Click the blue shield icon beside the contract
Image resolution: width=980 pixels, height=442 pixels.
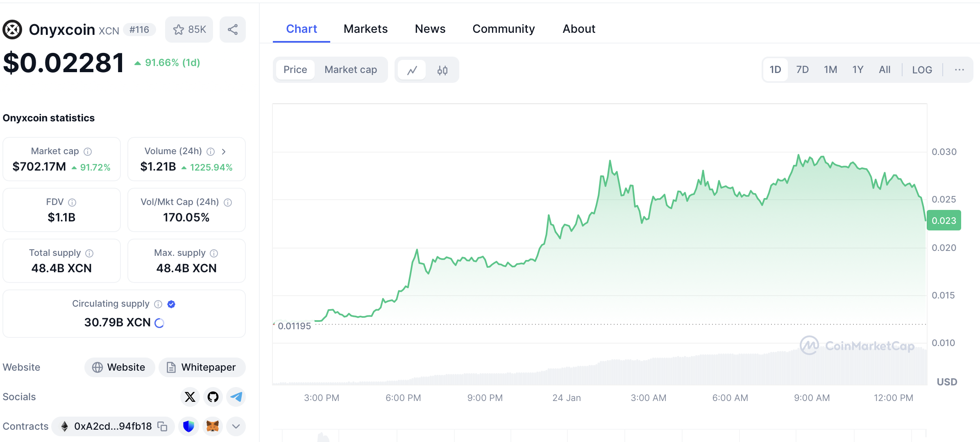point(188,426)
